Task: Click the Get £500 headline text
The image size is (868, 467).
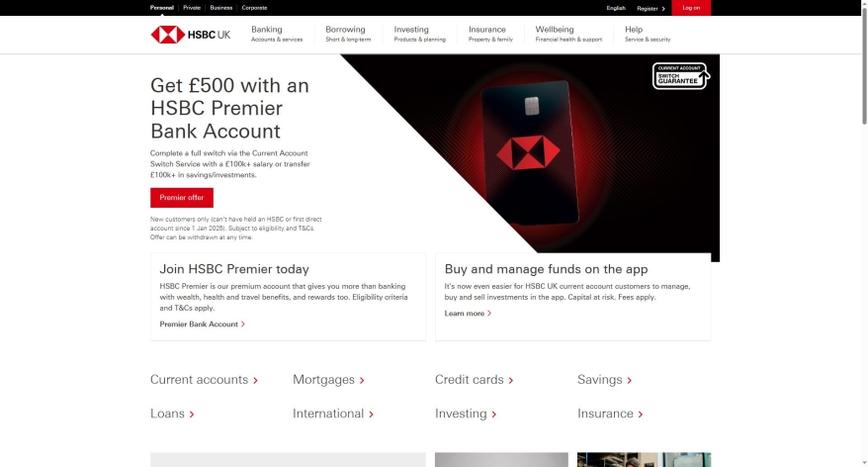Action: click(x=229, y=109)
